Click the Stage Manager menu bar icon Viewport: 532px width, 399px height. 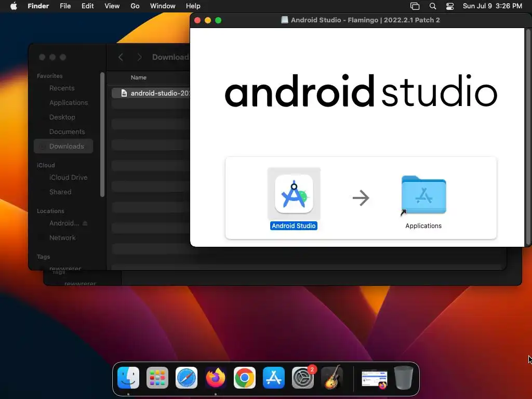pyautogui.click(x=415, y=6)
